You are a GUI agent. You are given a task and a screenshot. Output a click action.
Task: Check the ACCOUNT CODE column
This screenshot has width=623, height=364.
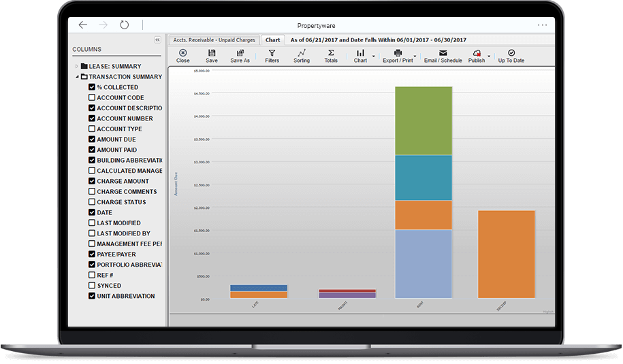tap(92, 97)
